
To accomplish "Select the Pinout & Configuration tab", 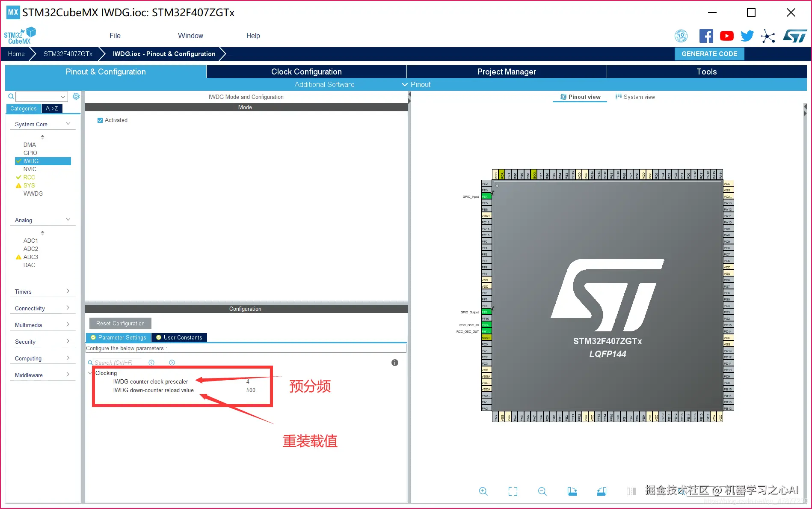I will point(106,71).
